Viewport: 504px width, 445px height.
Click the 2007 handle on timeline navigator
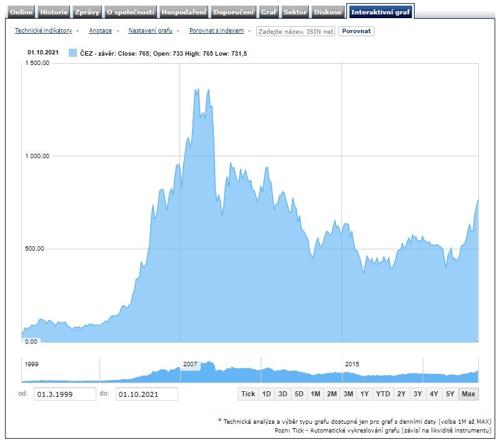(190, 364)
